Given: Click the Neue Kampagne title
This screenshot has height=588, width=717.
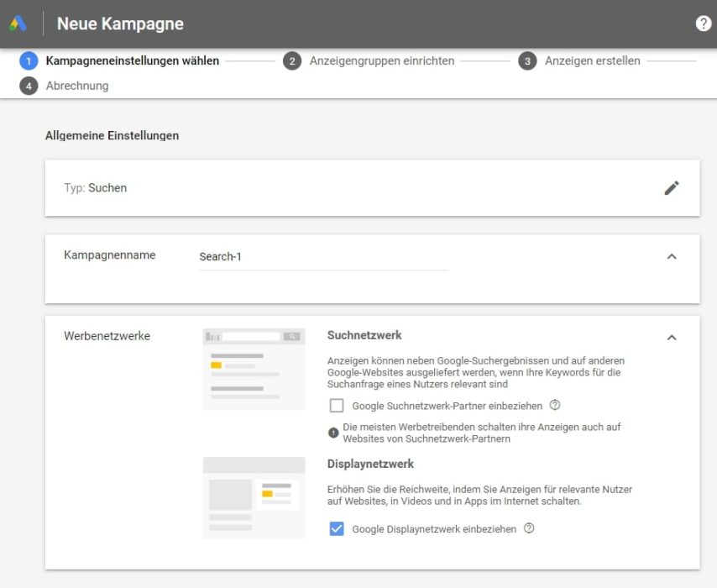Looking at the screenshot, I should point(120,24).
